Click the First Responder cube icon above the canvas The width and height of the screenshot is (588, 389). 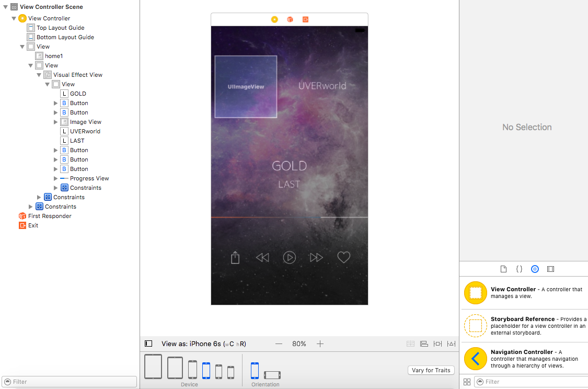coord(290,19)
